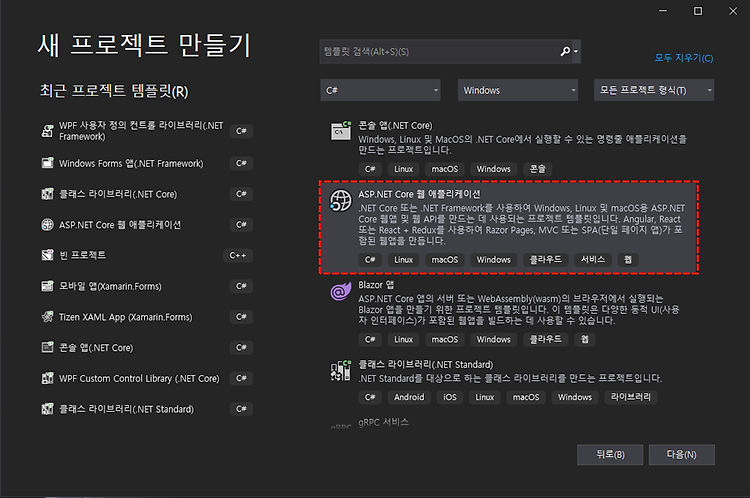Click the Tizen XAML App icon
This screenshot has height=498, width=750.
click(x=47, y=317)
